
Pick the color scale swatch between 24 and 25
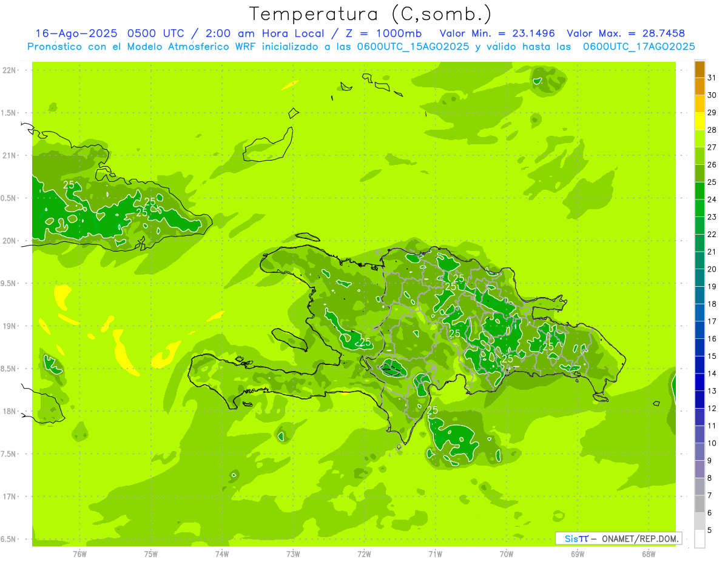tap(699, 191)
